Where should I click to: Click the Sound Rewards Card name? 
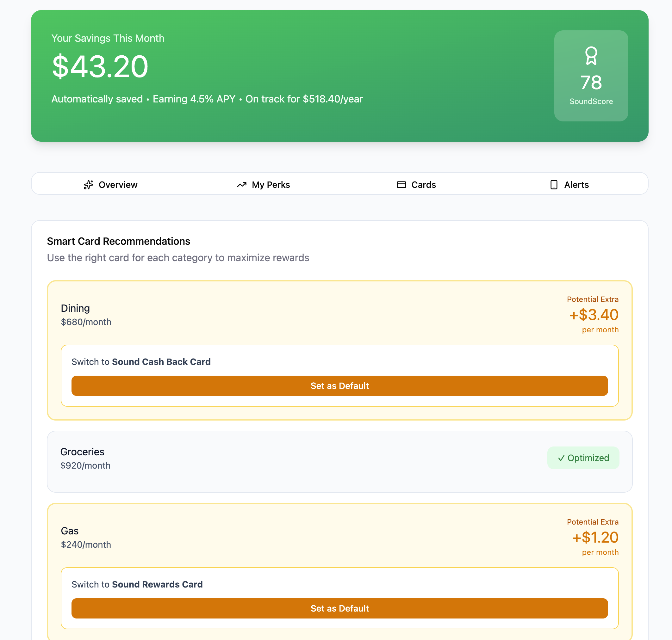[x=157, y=584]
